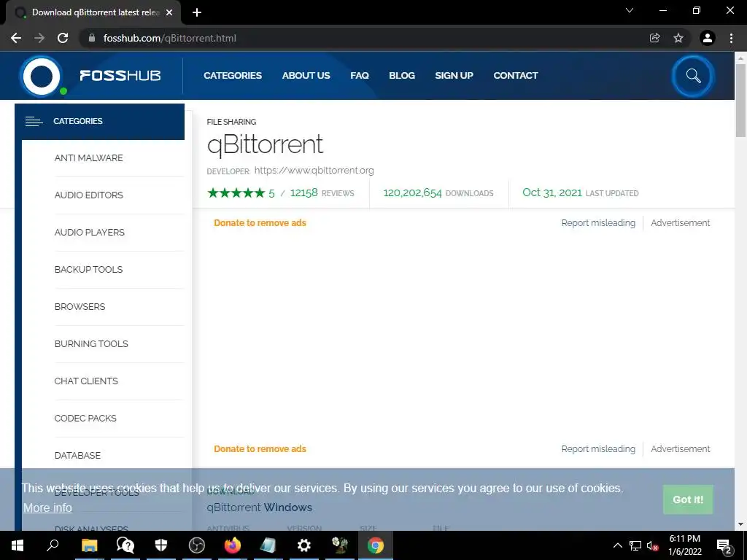Click the padlock site info icon
The height and width of the screenshot is (560, 747).
(91, 38)
